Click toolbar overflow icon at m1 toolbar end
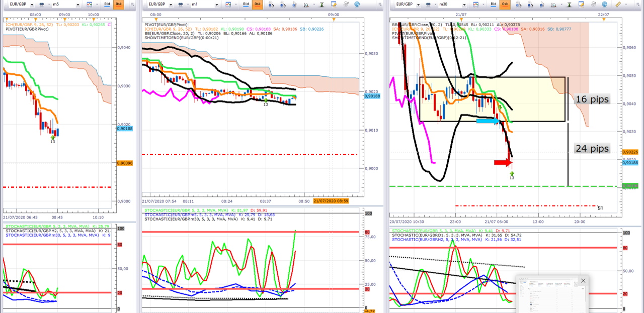Viewport: 644px width, 313px height. (x=380, y=4)
